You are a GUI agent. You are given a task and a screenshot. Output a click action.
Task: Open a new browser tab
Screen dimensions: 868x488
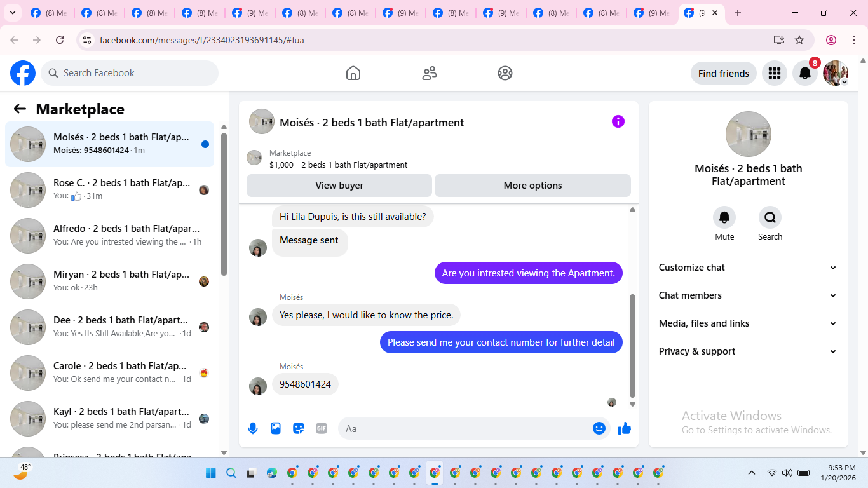pos(738,13)
